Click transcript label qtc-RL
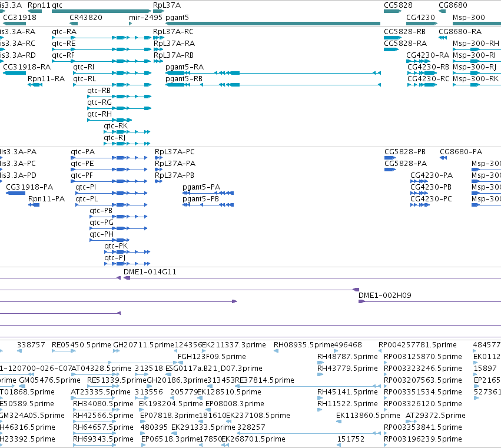Screen dimensions: 501x448 (85, 79)
